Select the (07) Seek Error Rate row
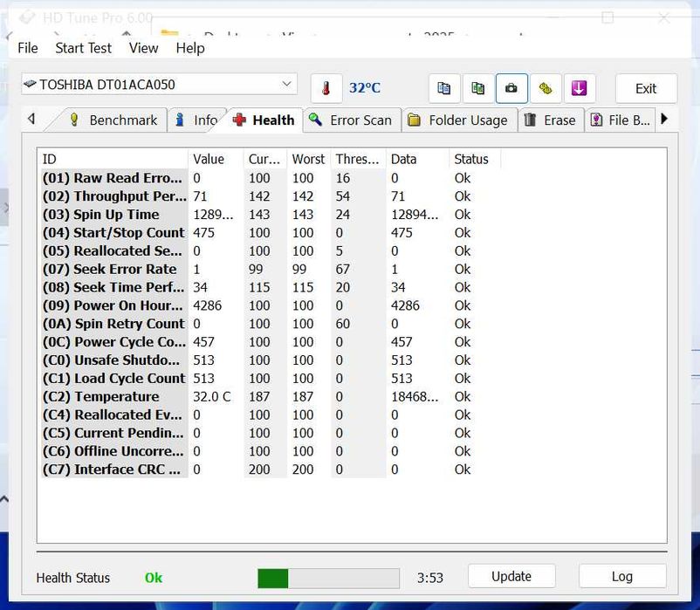 pos(271,269)
